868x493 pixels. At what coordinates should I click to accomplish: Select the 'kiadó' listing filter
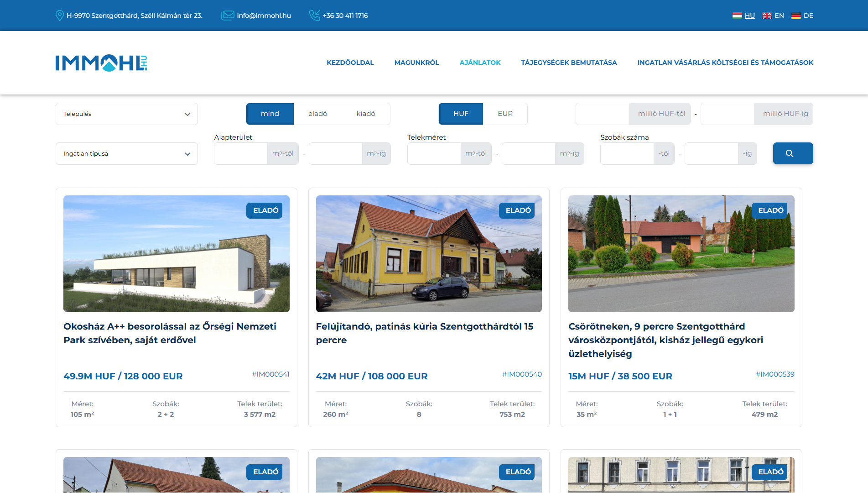[x=366, y=114]
